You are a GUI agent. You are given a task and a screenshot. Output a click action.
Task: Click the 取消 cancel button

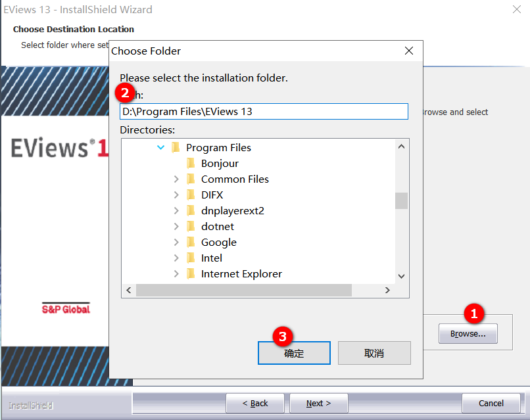(x=374, y=353)
